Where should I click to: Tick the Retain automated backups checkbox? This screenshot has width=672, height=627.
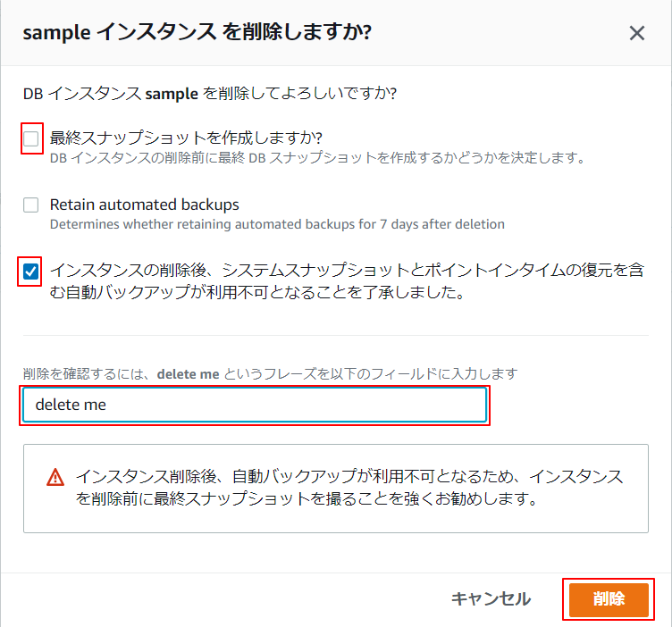pos(31,205)
